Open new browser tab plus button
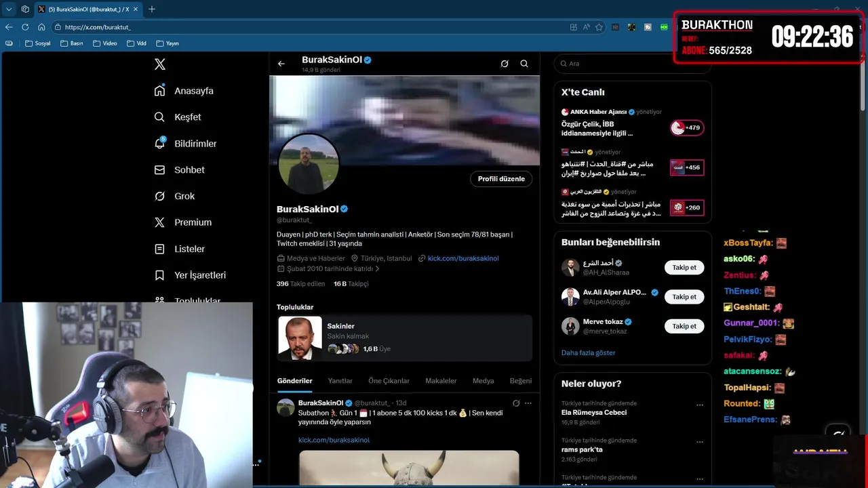Image resolution: width=868 pixels, height=488 pixels. coord(152,9)
